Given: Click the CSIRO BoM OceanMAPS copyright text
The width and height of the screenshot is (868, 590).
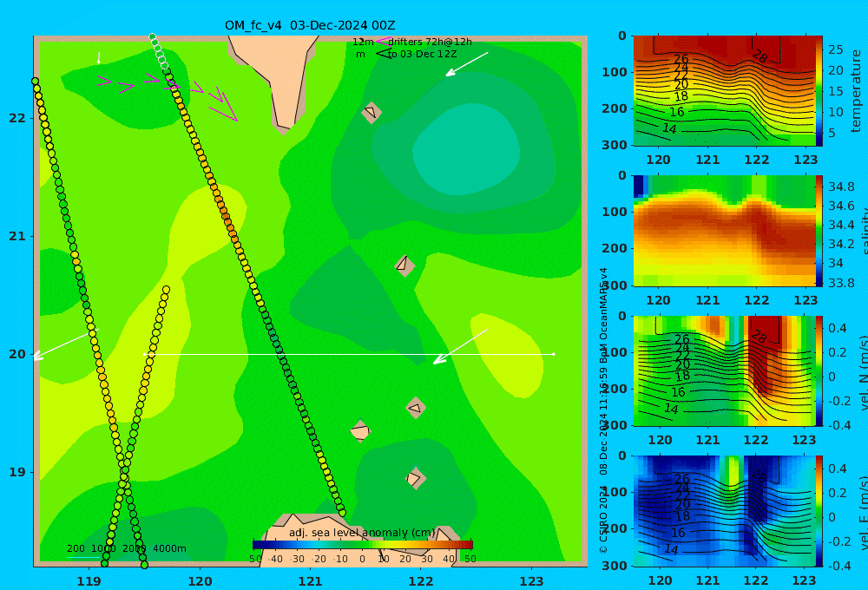Looking at the screenshot, I should 603,410.
